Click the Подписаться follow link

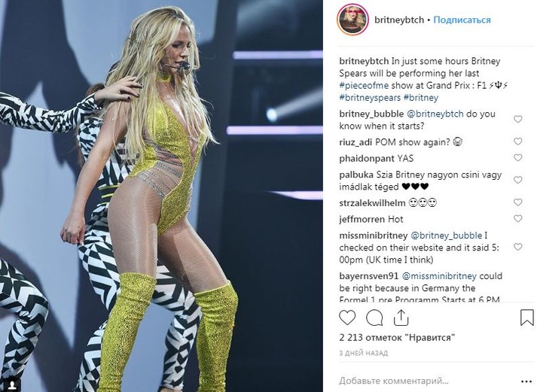(x=462, y=20)
